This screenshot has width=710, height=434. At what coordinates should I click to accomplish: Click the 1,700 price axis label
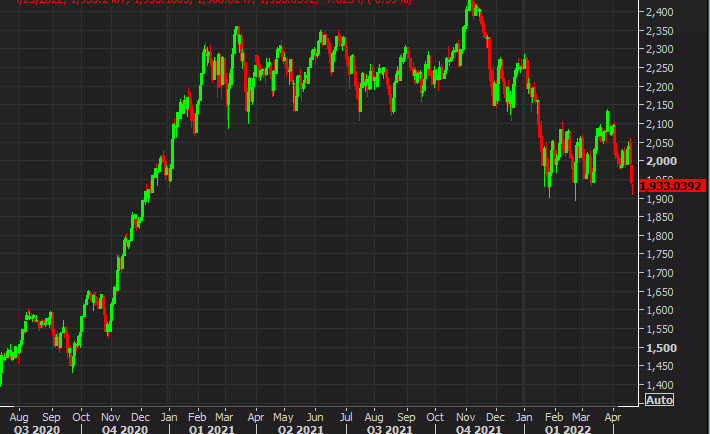click(x=657, y=273)
